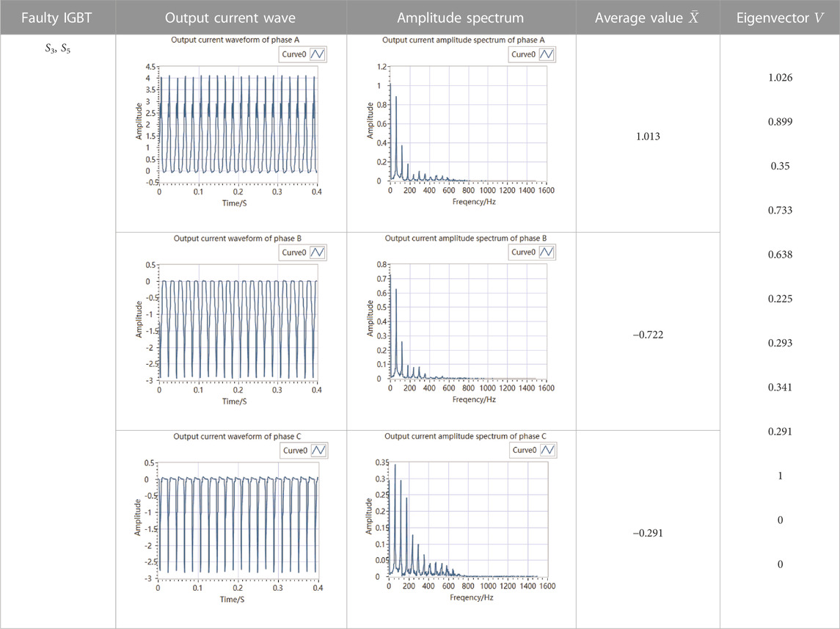Click the Curve0 line icon in phase C waveform legend
Image resolution: width=840 pixels, height=629 pixels.
pyautogui.click(x=318, y=451)
